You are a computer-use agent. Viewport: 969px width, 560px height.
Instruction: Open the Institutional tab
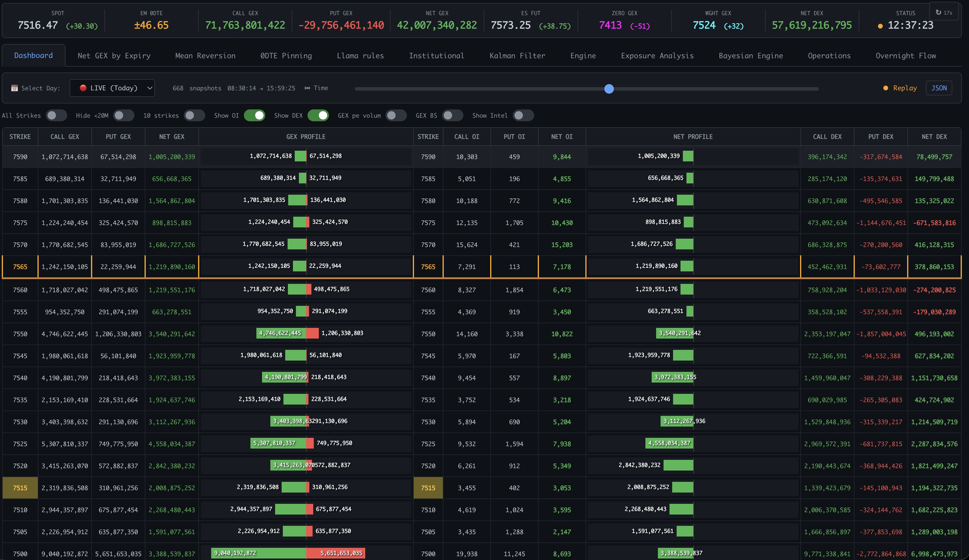pos(436,56)
